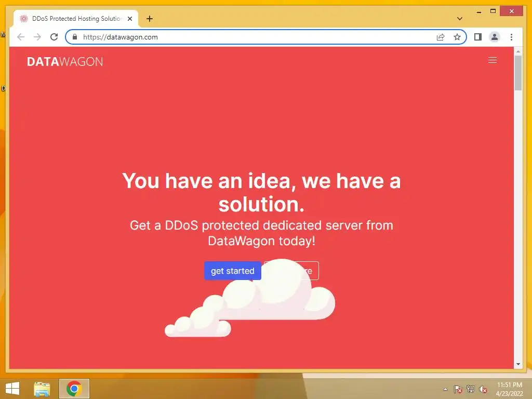Expand the tab search chevron
This screenshot has height=399, width=532.
[460, 19]
